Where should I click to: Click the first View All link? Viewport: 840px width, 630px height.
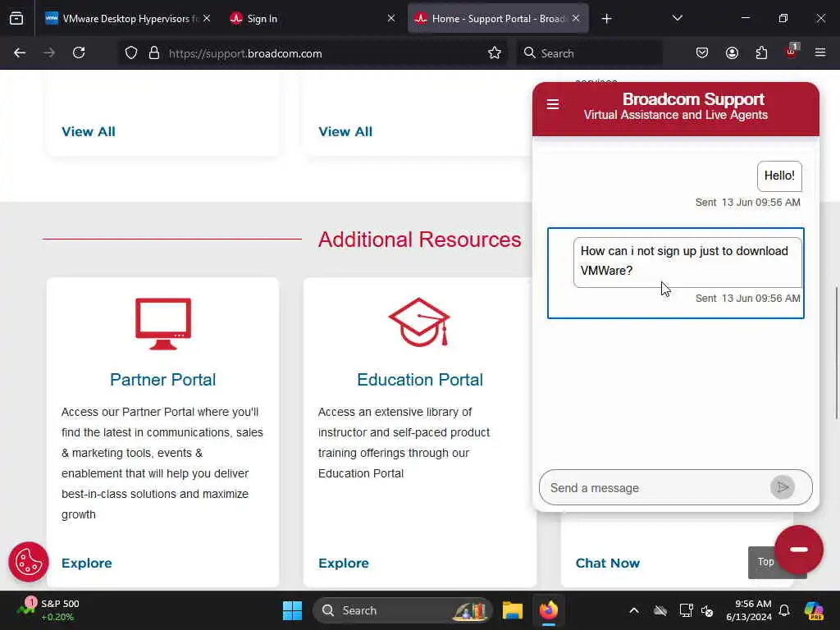(89, 132)
